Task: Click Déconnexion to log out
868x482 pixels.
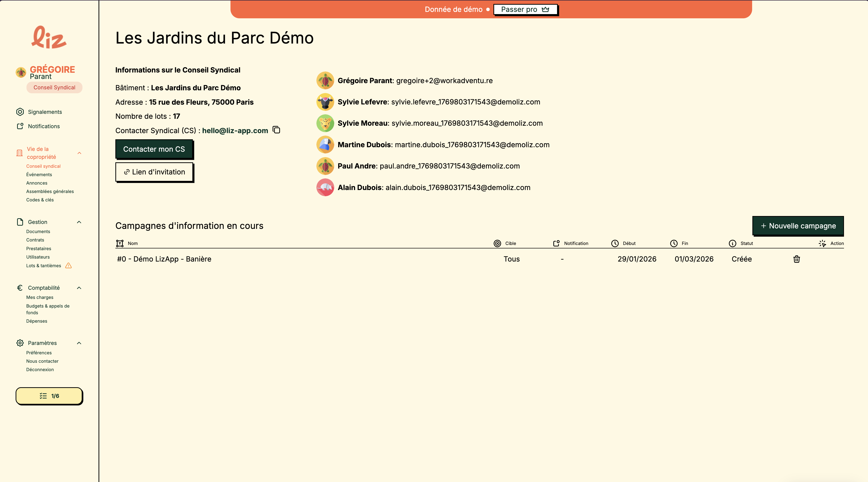Action: click(x=40, y=369)
